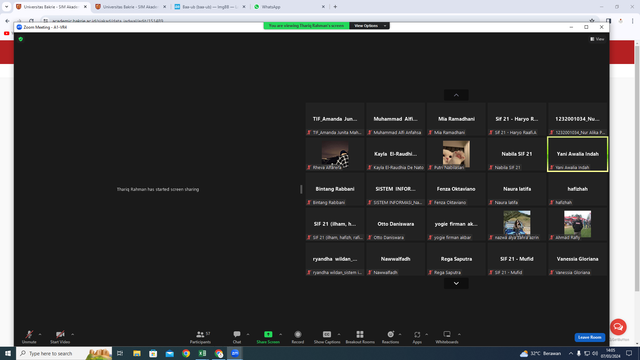Open the Chat panel
This screenshot has width=640, height=360.
coord(237,337)
